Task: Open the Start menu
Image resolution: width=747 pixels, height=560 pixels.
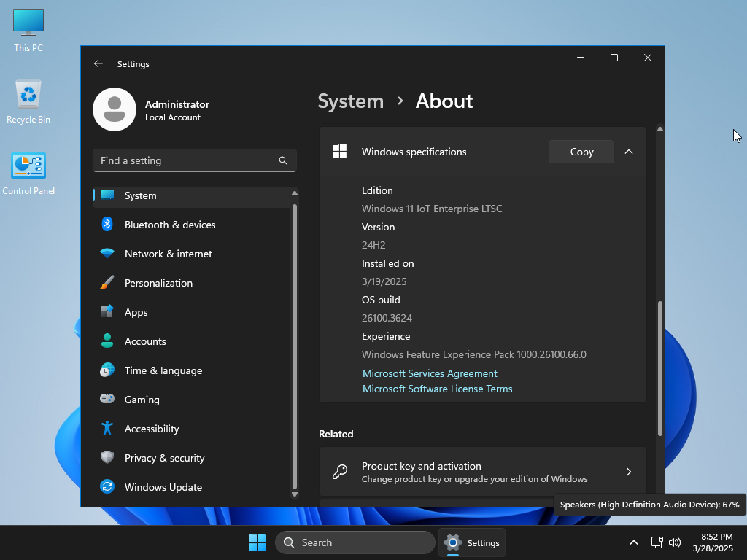Action: tap(258, 542)
